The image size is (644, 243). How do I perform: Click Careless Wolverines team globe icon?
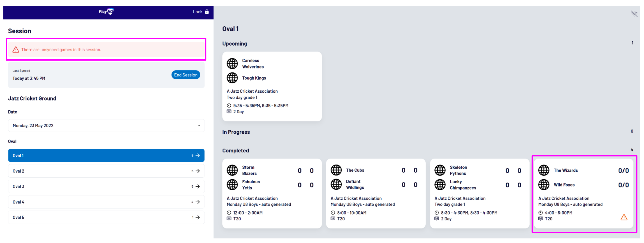click(x=232, y=63)
